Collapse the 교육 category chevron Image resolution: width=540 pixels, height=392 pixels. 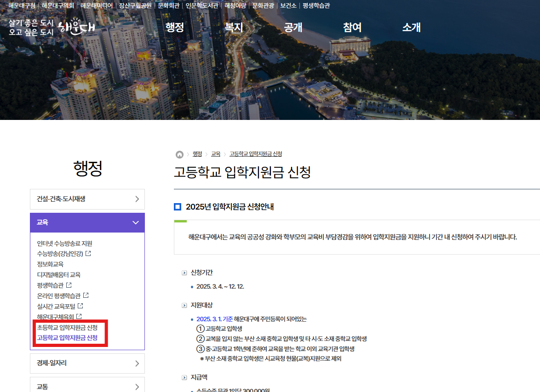[x=135, y=222]
